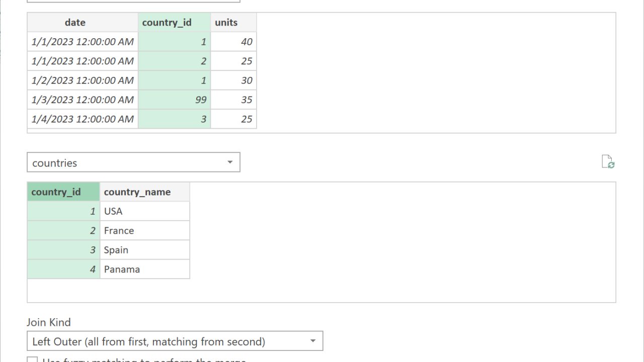The height and width of the screenshot is (362, 644).
Task: Select country_id header in the countries table
Action: point(63,192)
